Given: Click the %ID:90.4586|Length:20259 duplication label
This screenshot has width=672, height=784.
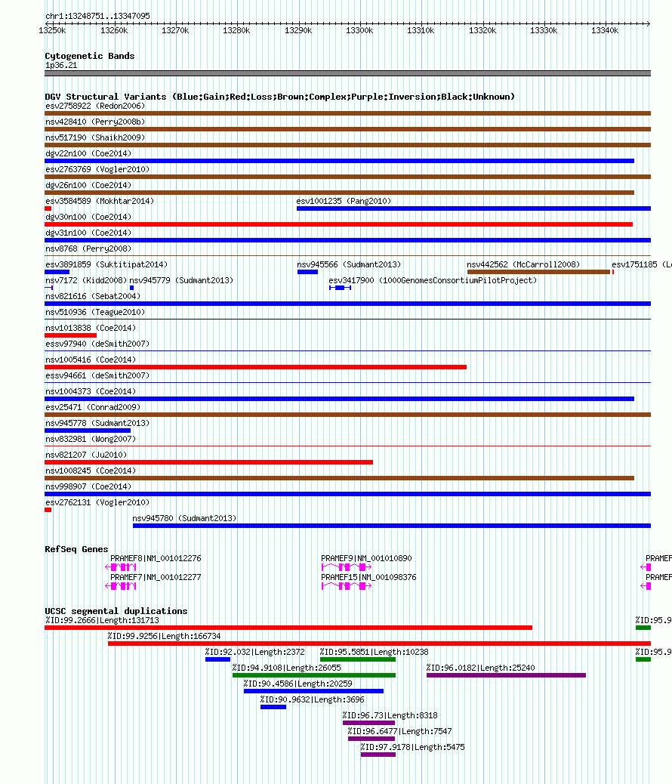Looking at the screenshot, I should pos(298,684).
